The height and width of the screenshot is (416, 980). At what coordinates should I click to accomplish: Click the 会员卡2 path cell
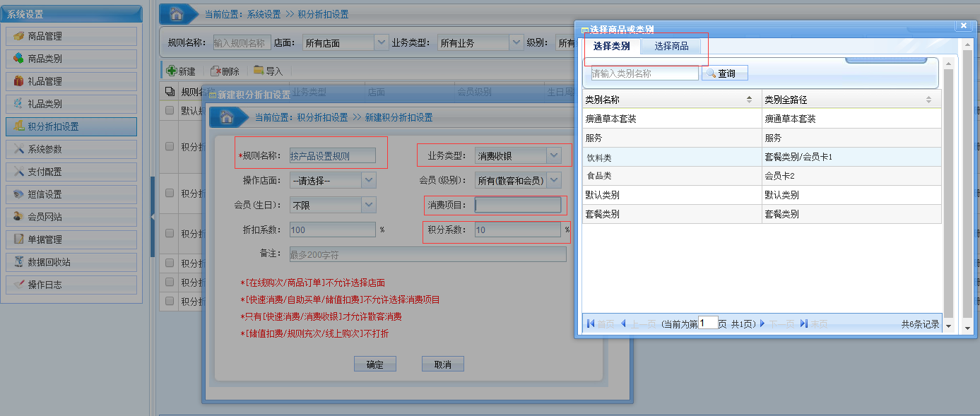(851, 176)
